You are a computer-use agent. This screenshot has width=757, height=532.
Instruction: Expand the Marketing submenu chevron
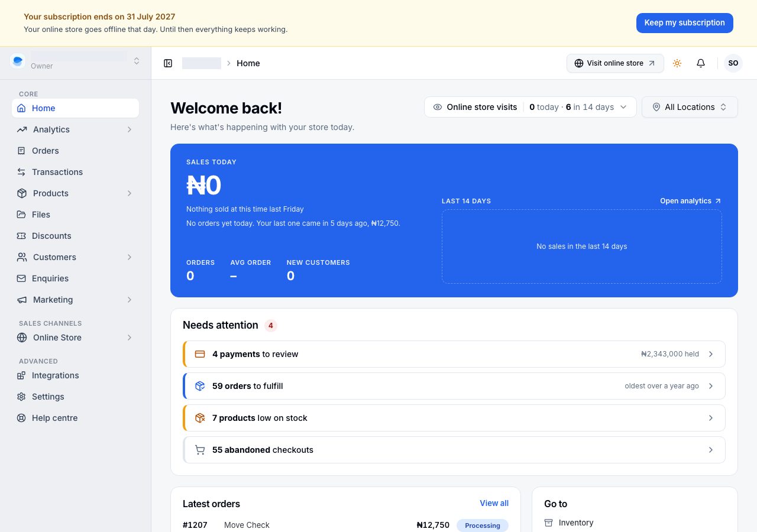click(x=130, y=300)
